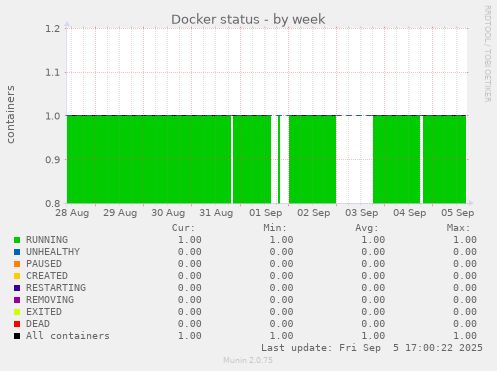Click the 0.8 y-axis value

(53, 203)
